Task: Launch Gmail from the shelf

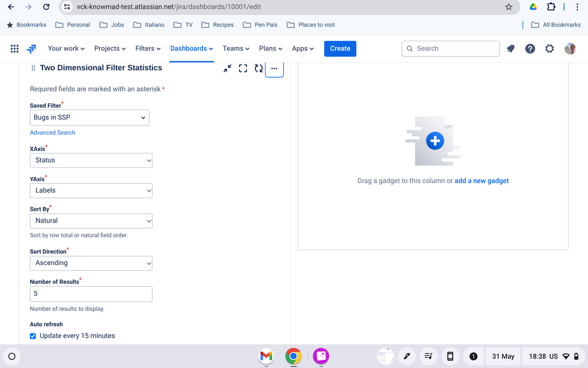Action: pos(266,356)
